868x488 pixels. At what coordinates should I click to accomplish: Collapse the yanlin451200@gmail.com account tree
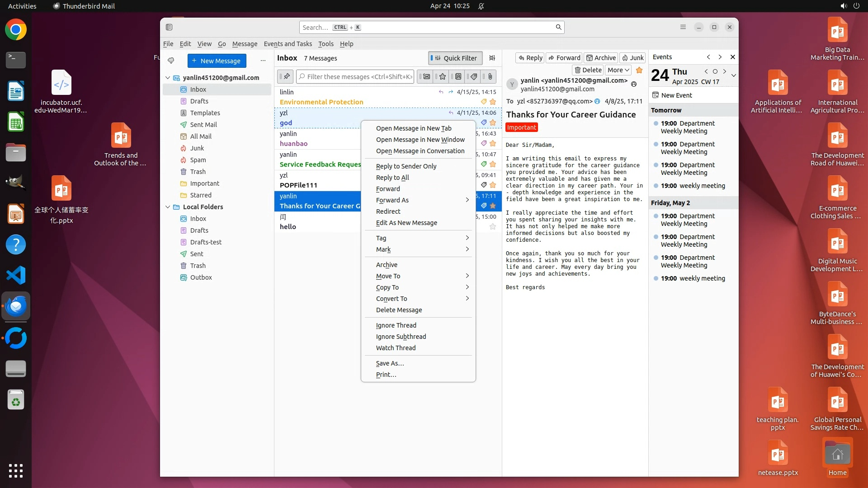pyautogui.click(x=168, y=78)
